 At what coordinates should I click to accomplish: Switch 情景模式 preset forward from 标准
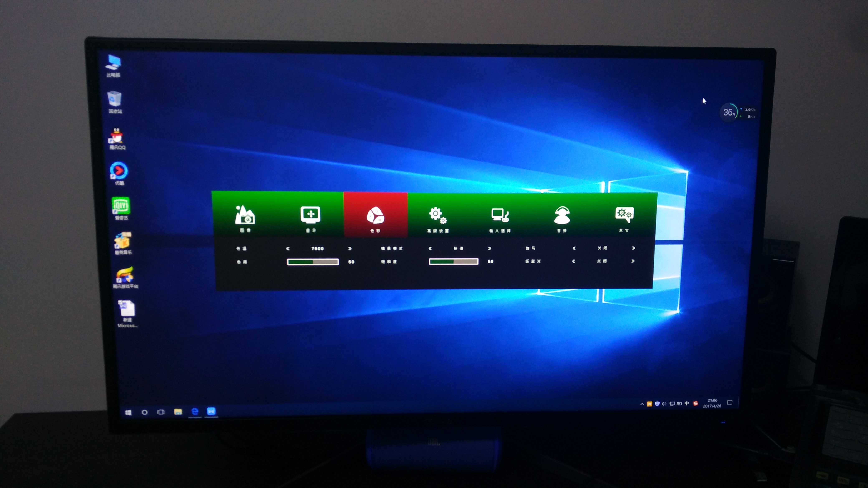490,249
